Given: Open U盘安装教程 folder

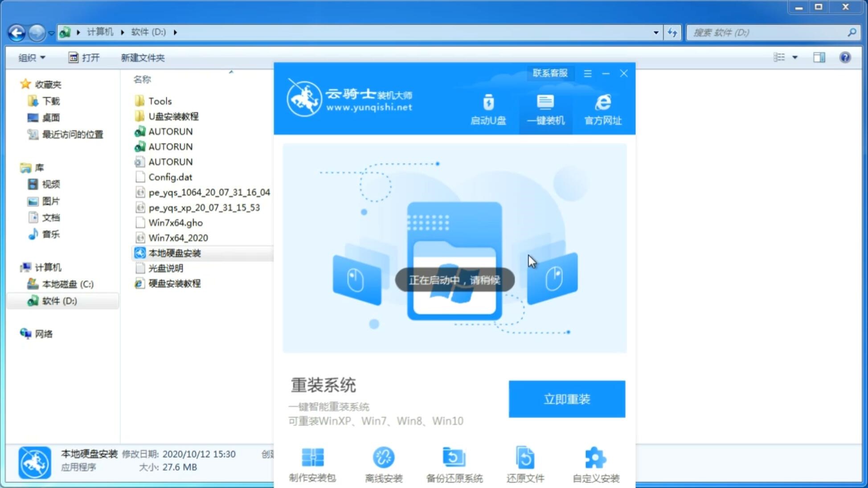Looking at the screenshot, I should tap(173, 116).
